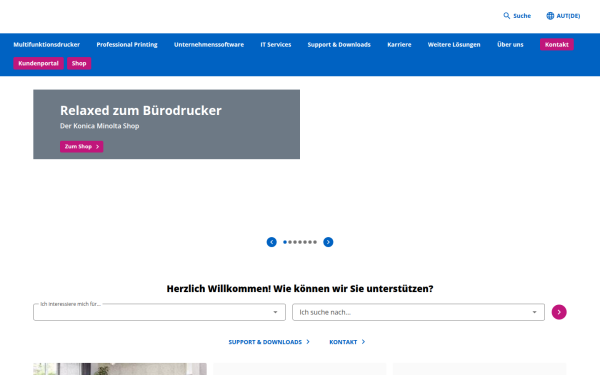600x375 pixels.
Task: Go to next carousel slide arrow
Action: tap(328, 242)
